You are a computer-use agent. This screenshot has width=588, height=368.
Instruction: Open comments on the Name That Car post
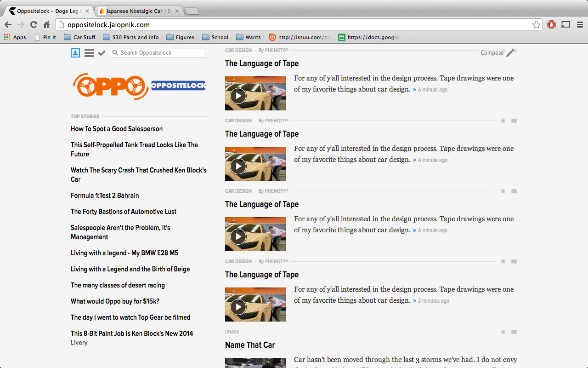pos(514,332)
